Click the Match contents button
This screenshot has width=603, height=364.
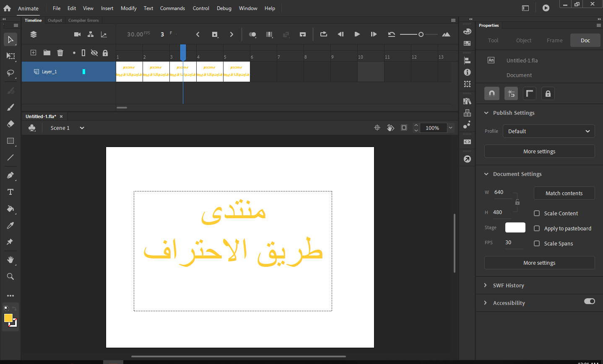tap(564, 193)
